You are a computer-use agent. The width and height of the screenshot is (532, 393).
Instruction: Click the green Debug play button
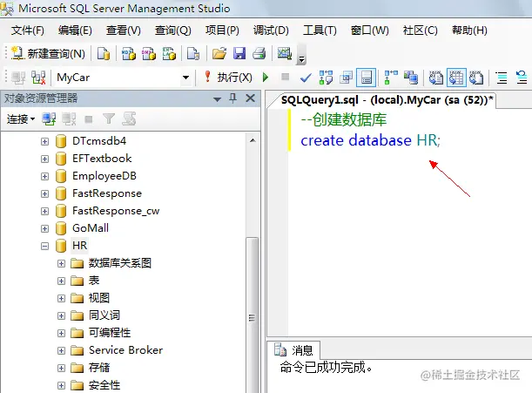(x=266, y=78)
